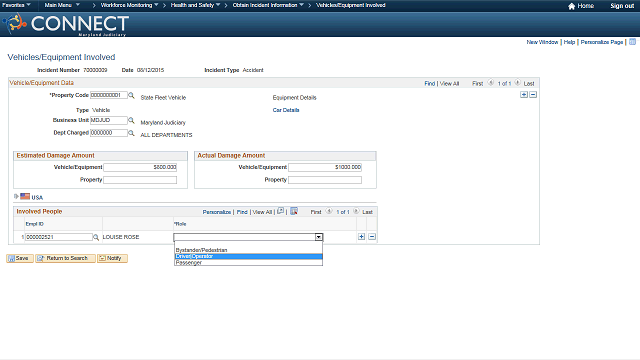Click Role column header
640x360 pixels.
pyautogui.click(x=180, y=224)
